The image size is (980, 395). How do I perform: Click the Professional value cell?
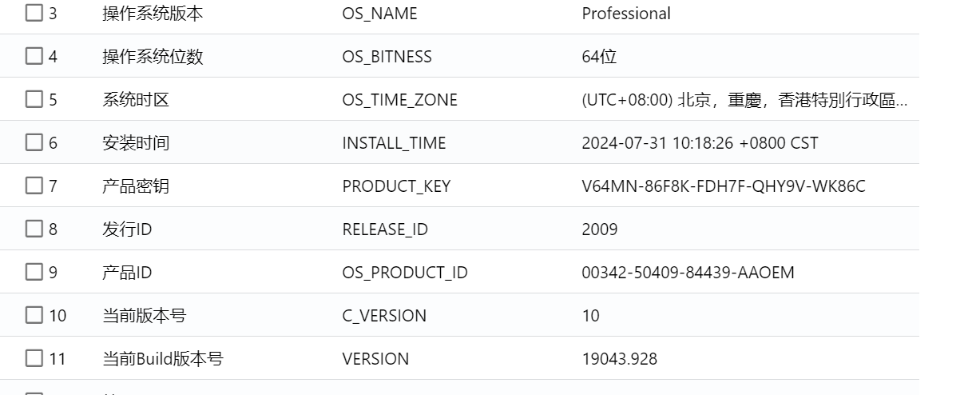pyautogui.click(x=626, y=14)
